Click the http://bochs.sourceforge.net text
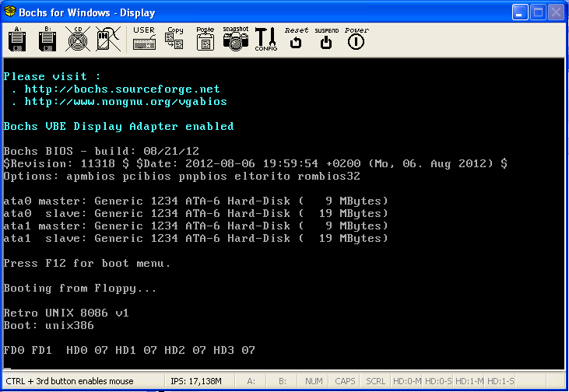Image resolution: width=569 pixels, height=392 pixels. click(122, 89)
